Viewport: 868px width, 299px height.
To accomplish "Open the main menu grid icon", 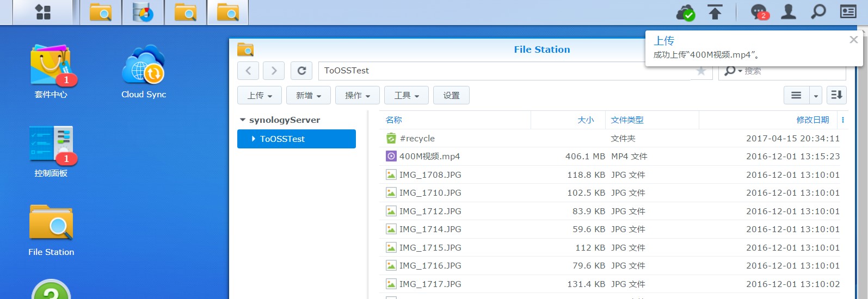I will [43, 12].
